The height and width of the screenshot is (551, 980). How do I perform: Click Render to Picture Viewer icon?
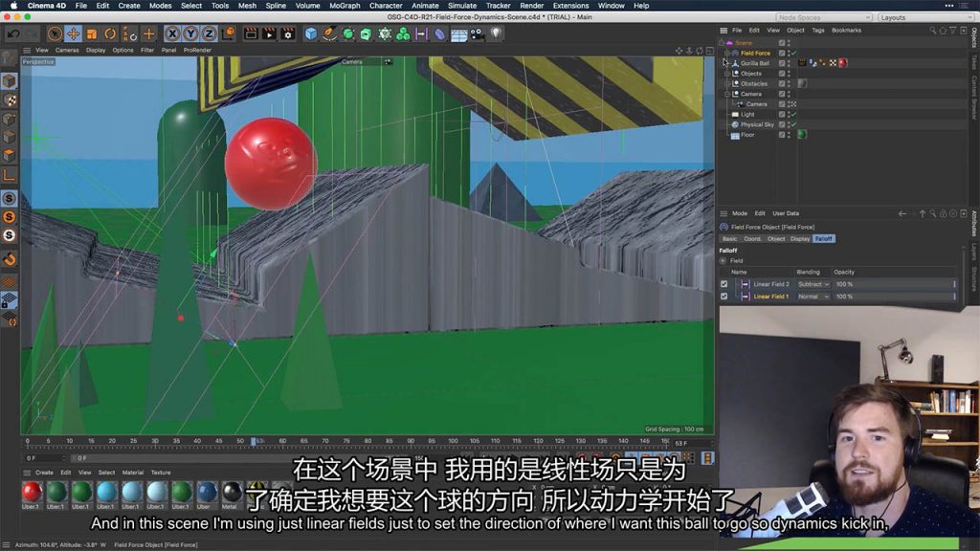pyautogui.click(x=269, y=33)
